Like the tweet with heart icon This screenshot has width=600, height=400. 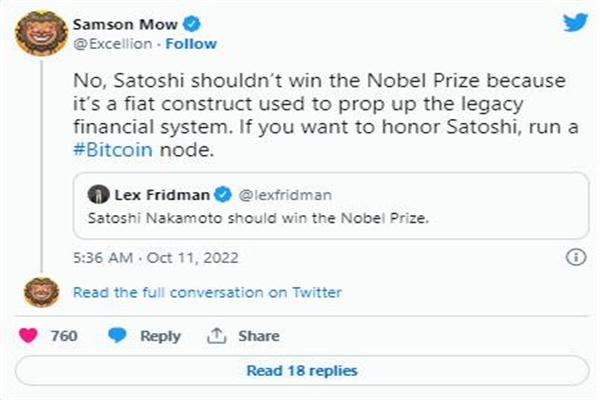pos(28,336)
